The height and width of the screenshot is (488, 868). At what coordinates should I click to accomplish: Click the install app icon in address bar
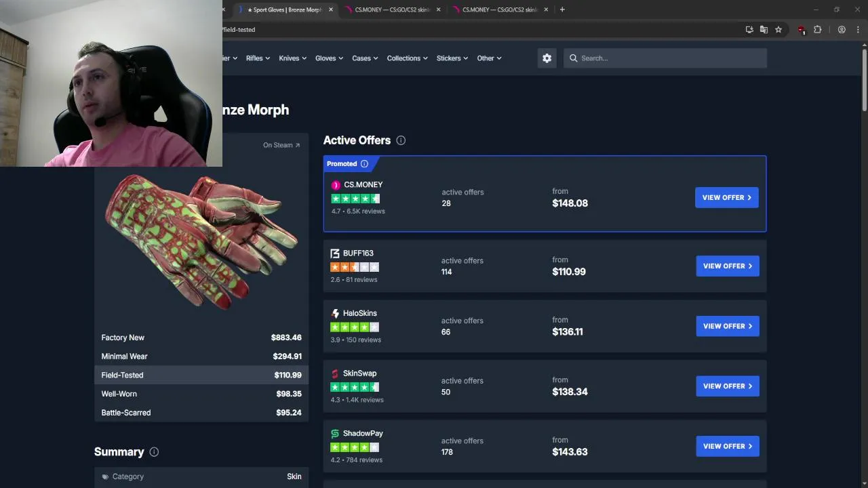pyautogui.click(x=749, y=30)
